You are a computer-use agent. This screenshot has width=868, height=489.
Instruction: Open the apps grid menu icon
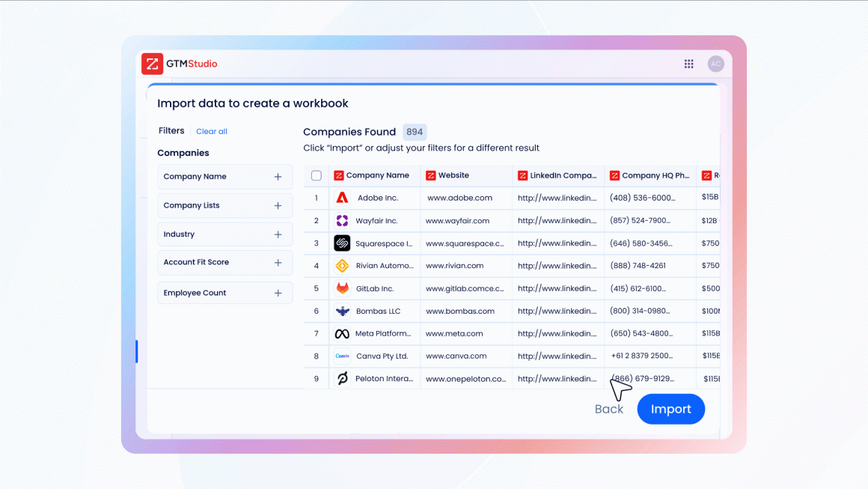pos(688,64)
